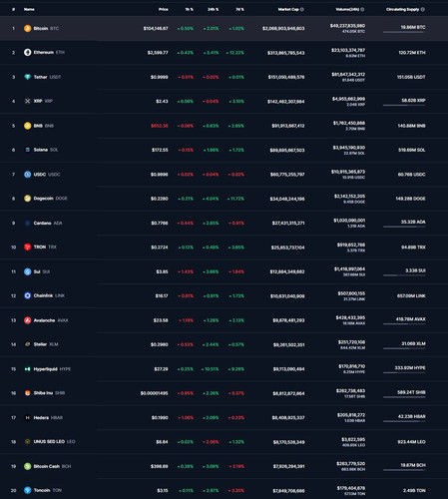
Task: Open the Toncoin logo icon
Action: click(28, 490)
